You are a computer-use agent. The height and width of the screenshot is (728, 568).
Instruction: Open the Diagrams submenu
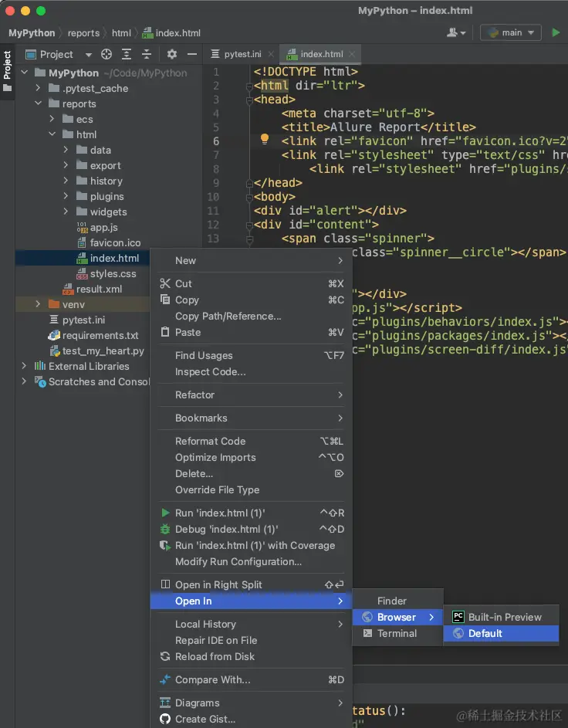(x=251, y=703)
